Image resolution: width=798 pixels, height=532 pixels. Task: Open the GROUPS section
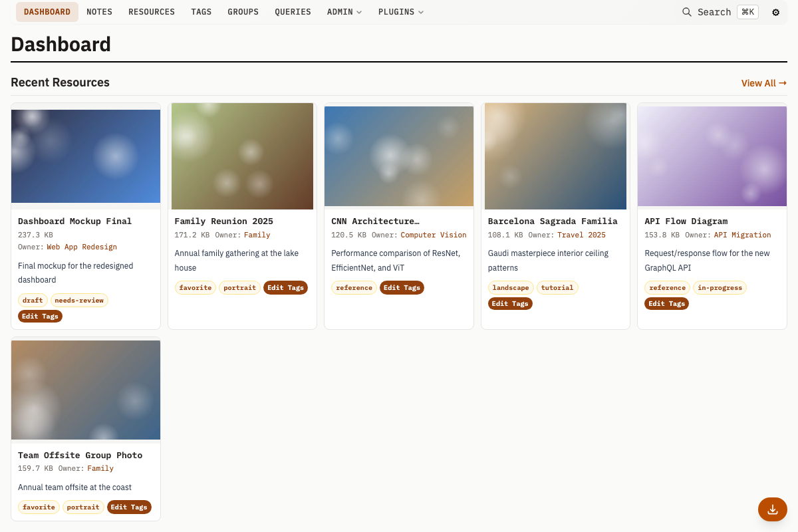pyautogui.click(x=243, y=11)
